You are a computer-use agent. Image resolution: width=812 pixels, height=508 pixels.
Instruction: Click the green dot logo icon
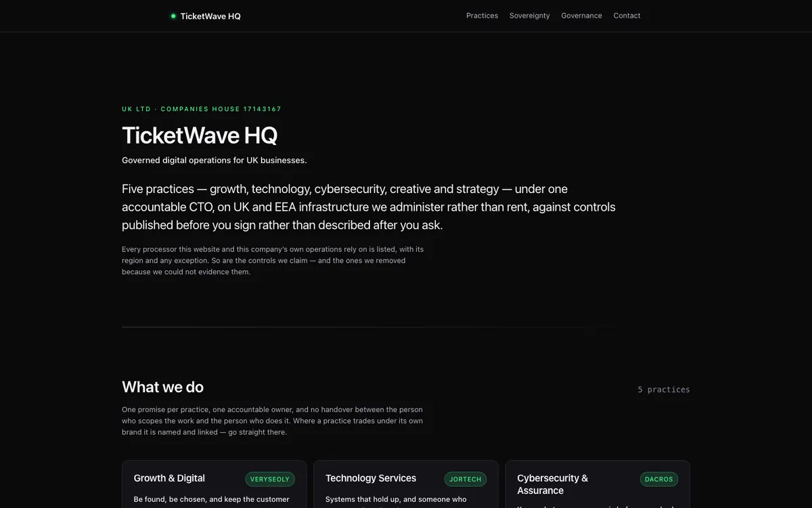coord(173,16)
